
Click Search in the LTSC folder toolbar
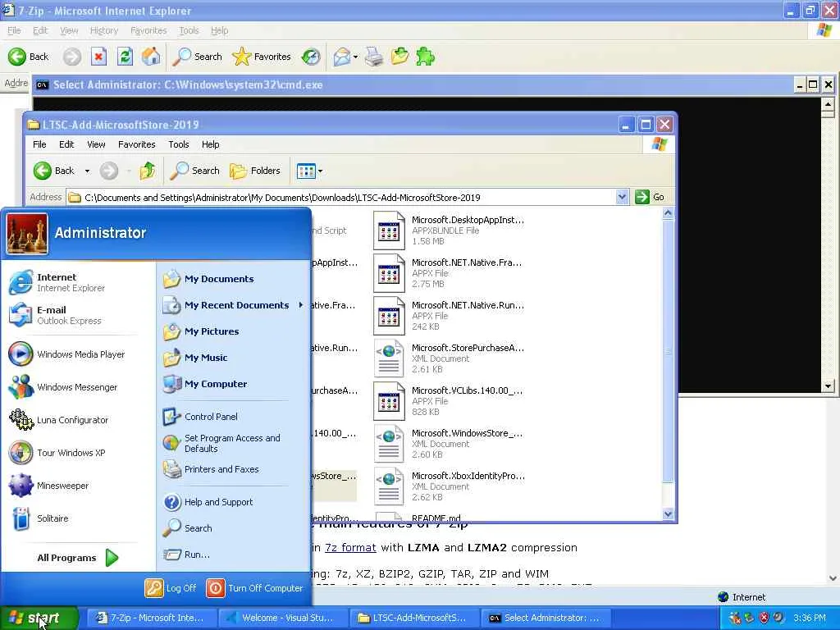(x=194, y=171)
